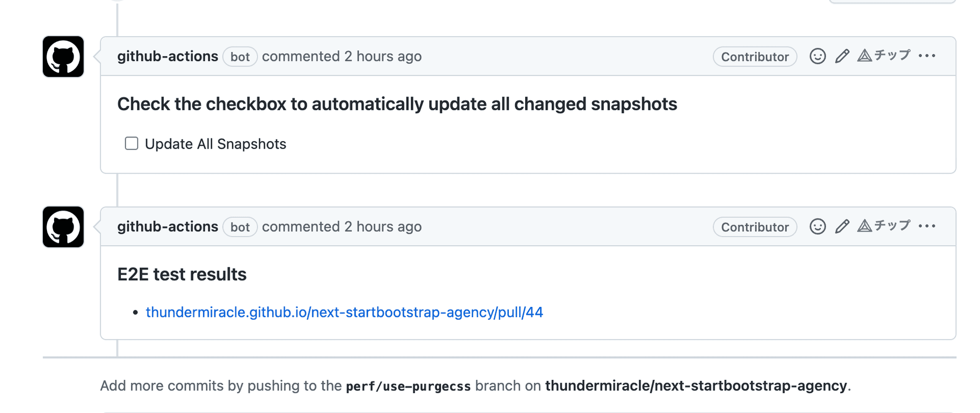Click Contributor badge on snapshots comment
Screen dimensions: 980x413
pyautogui.click(x=754, y=57)
